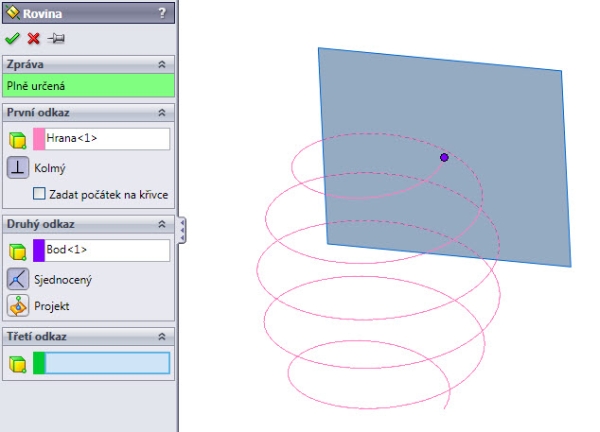The height and width of the screenshot is (432, 600).
Task: Click the purple swatch beside Bod<1>
Action: (39, 250)
